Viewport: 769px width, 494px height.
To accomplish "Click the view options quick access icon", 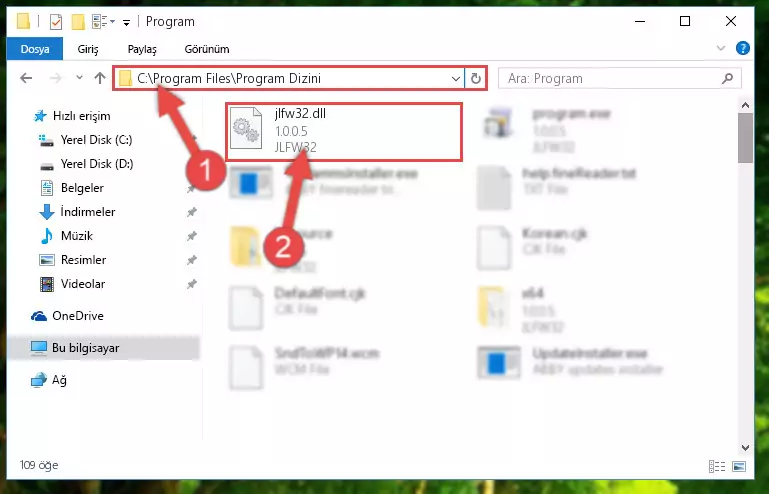I will [x=103, y=22].
